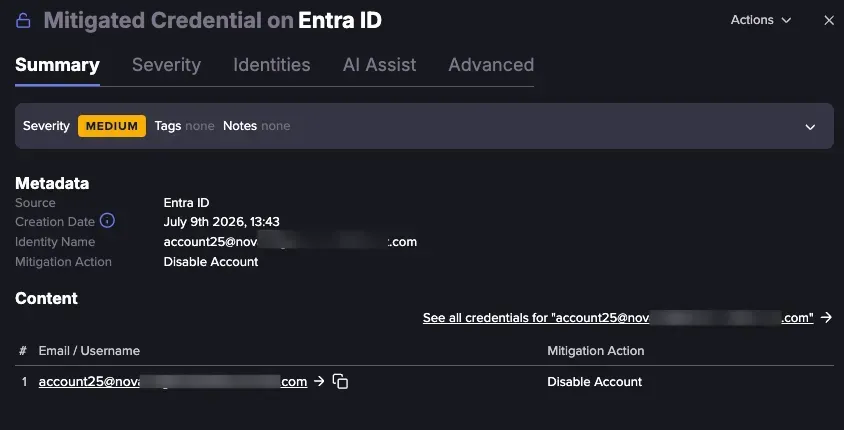844x430 pixels.
Task: Open the Identities tab
Action: pos(271,65)
